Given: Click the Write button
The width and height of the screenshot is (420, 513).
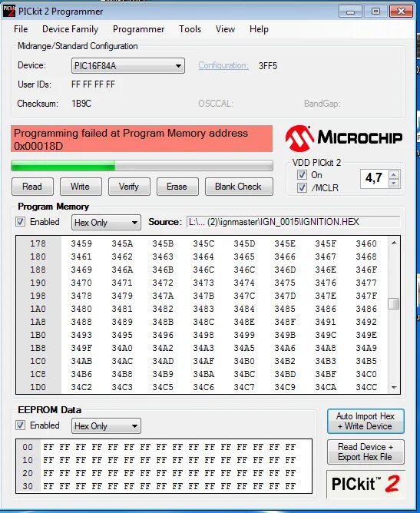Looking at the screenshot, I should click(x=81, y=187).
